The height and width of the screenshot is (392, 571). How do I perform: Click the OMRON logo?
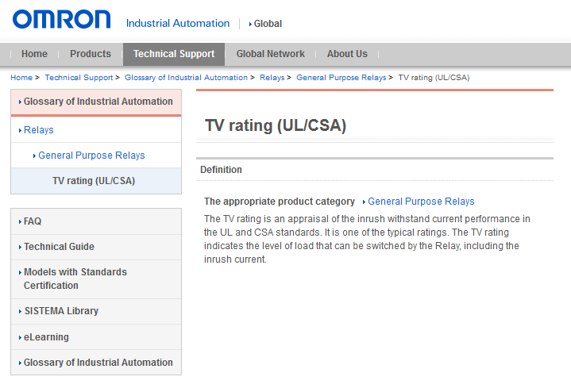[61, 20]
